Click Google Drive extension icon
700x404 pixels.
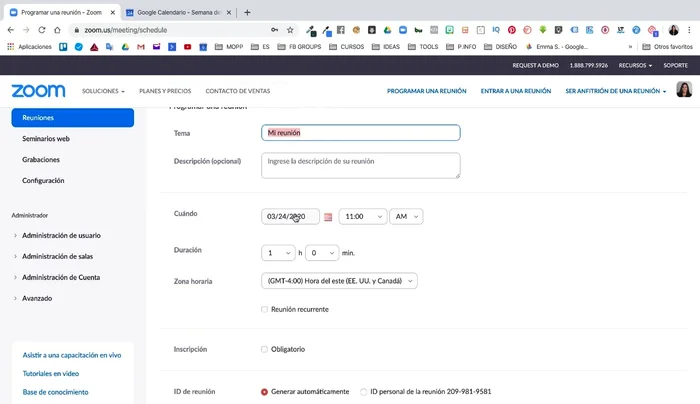click(388, 30)
